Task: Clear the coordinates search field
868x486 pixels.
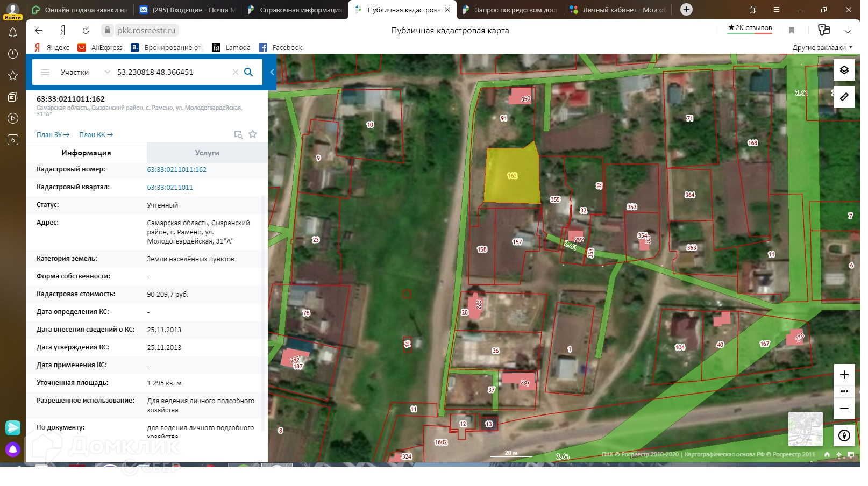Action: pyautogui.click(x=235, y=72)
